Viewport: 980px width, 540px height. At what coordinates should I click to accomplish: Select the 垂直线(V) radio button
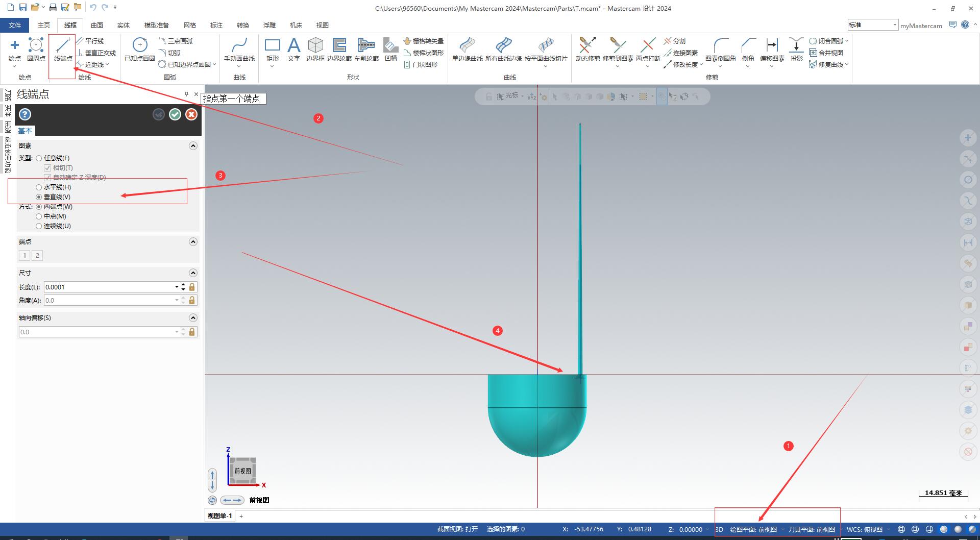pos(39,197)
